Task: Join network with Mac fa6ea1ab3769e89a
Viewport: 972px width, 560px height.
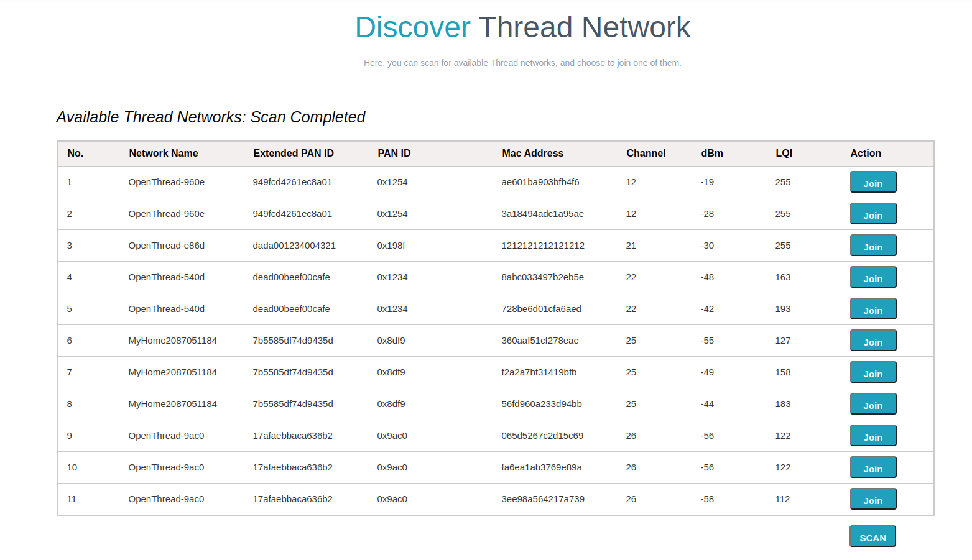Action: tap(873, 467)
